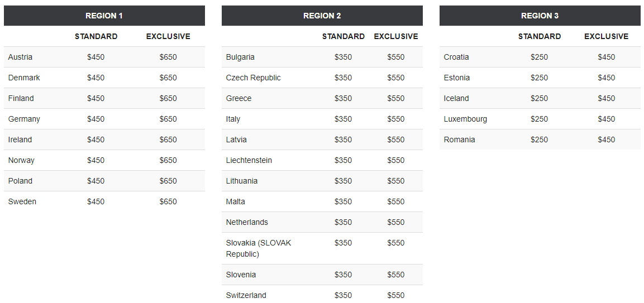Viewport: 644px width, 303px height.
Task: Click STANDARD column header in Region 1
Action: (x=96, y=36)
